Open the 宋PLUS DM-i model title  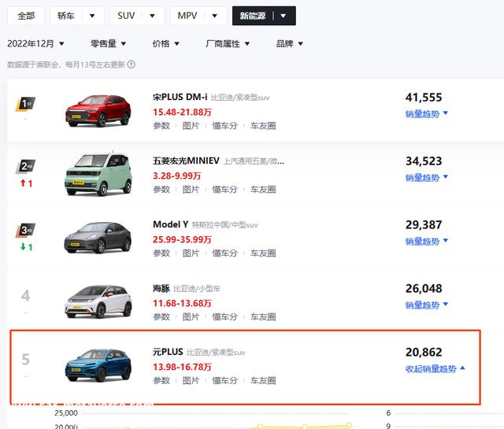pyautogui.click(x=180, y=97)
